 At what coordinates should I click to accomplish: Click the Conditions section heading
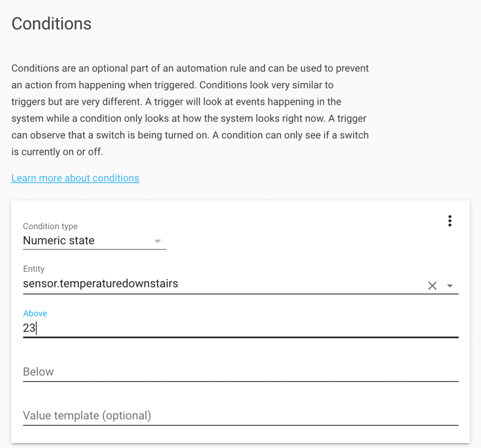point(52,23)
